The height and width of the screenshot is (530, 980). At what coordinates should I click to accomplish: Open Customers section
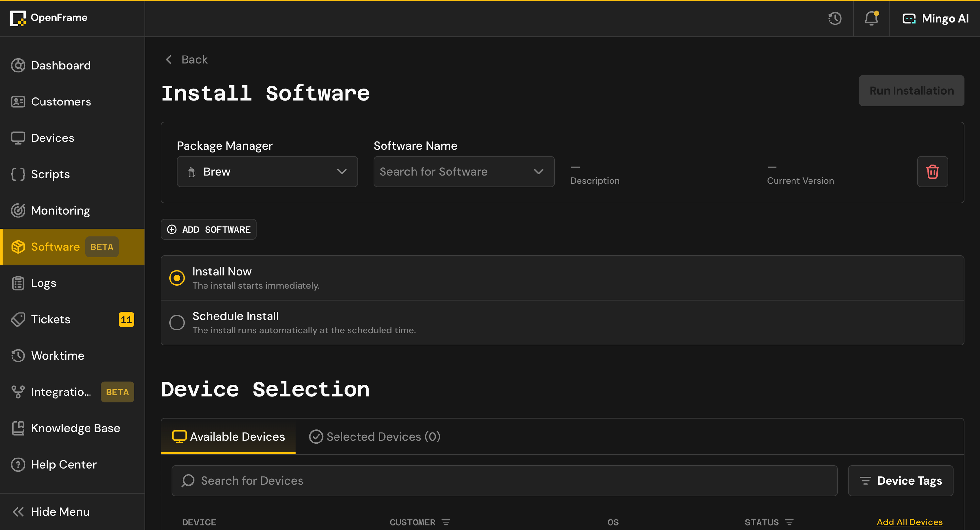pos(72,102)
